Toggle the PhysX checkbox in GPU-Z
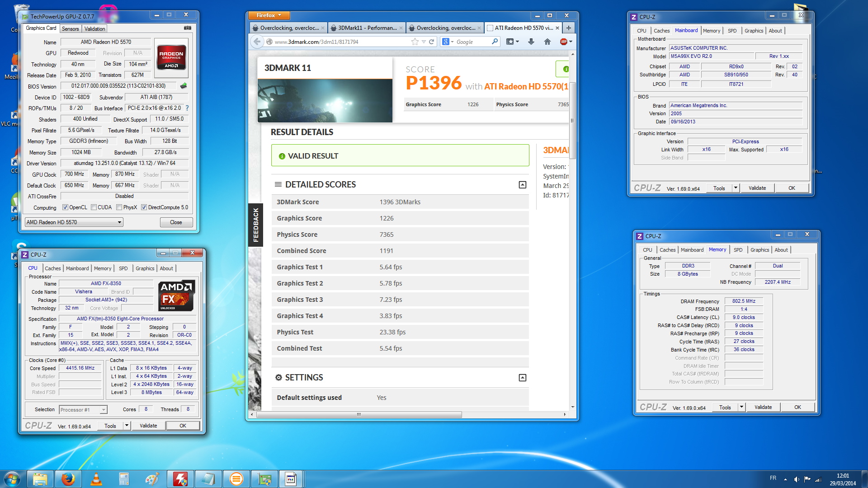Viewport: 868px width, 488px height. pos(119,207)
